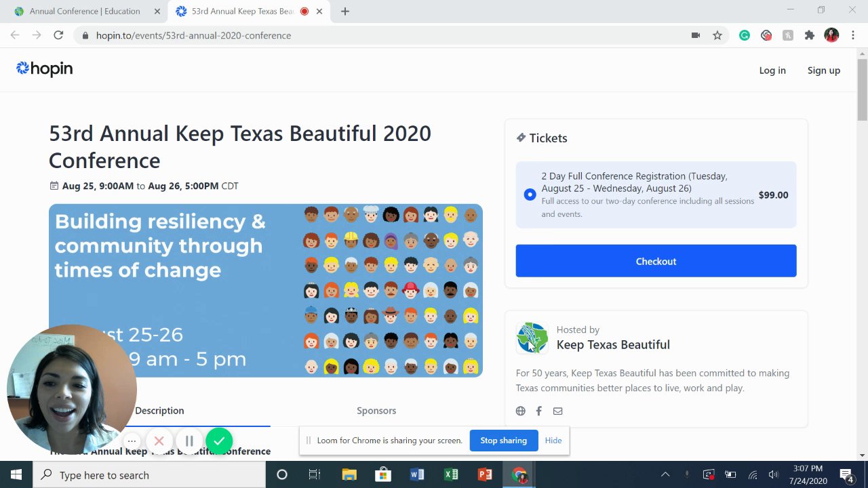Viewport: 868px width, 488px height.
Task: Click the Checkout button
Action: click(656, 261)
